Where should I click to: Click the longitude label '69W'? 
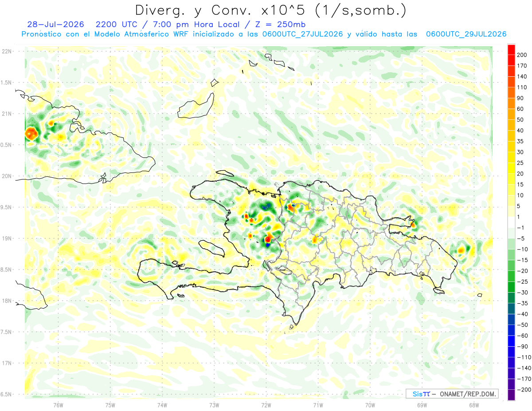point(422,405)
